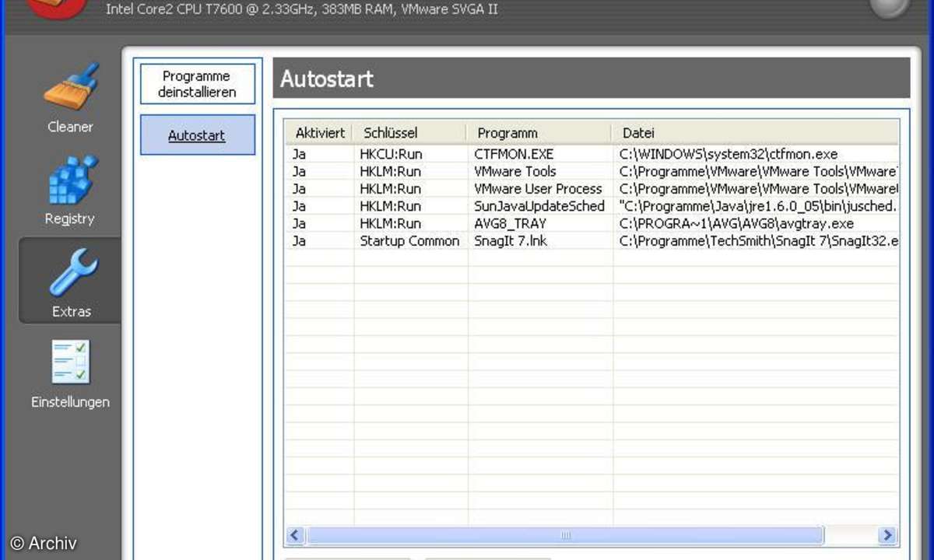This screenshot has height=560, width=934.
Task: Select the VMware Tools autostart entry
Action: (514, 171)
